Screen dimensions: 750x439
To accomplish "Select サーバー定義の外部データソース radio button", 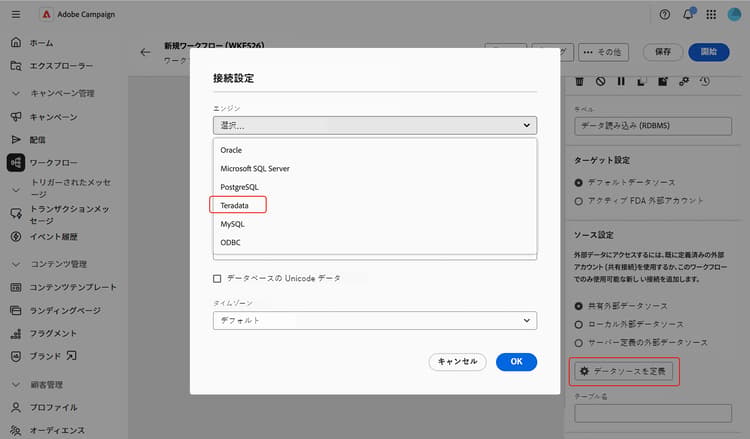I will click(578, 342).
